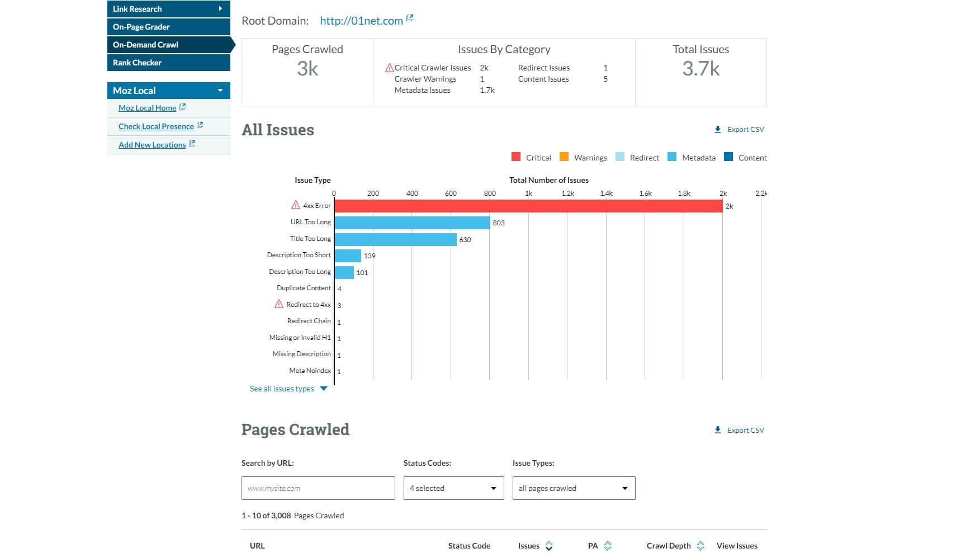Click the warning triangle next to 4xx Error
Viewport: 980px width, 553px height.
(x=296, y=205)
